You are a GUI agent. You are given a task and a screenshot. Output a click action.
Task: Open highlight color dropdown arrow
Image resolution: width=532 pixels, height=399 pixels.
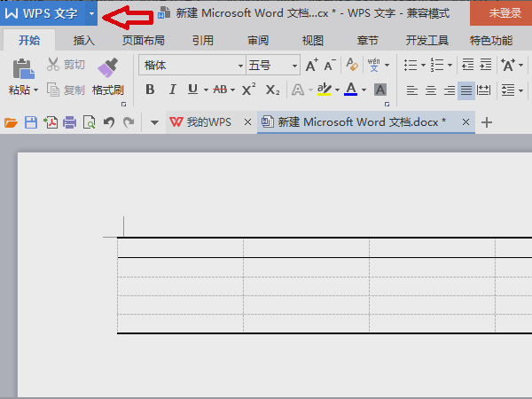point(337,90)
